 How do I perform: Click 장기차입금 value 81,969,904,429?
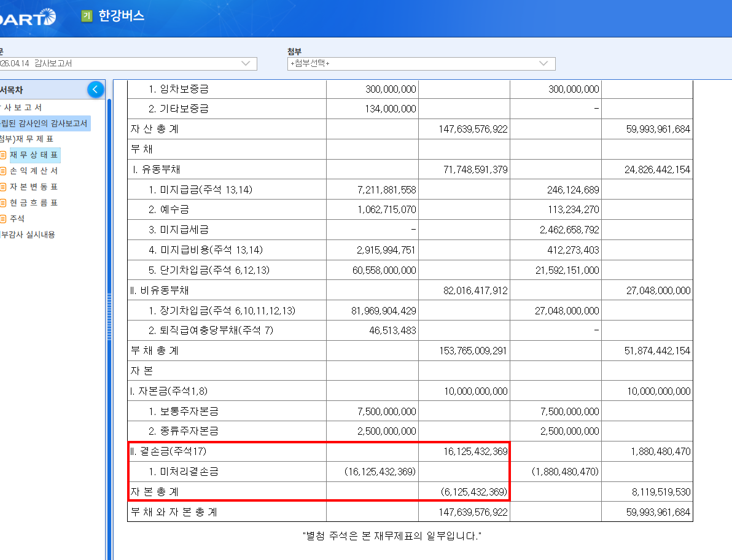[x=384, y=311]
